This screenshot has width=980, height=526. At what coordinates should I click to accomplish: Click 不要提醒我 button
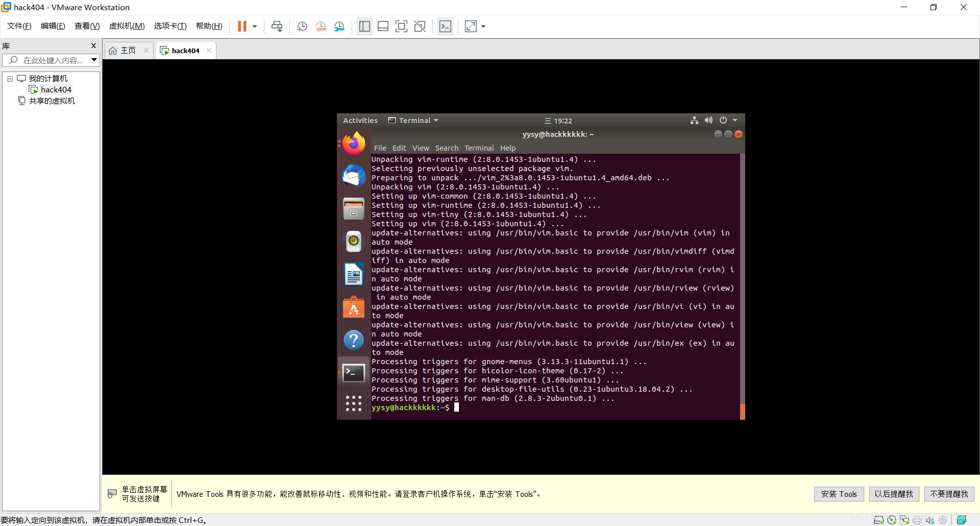[x=949, y=494]
